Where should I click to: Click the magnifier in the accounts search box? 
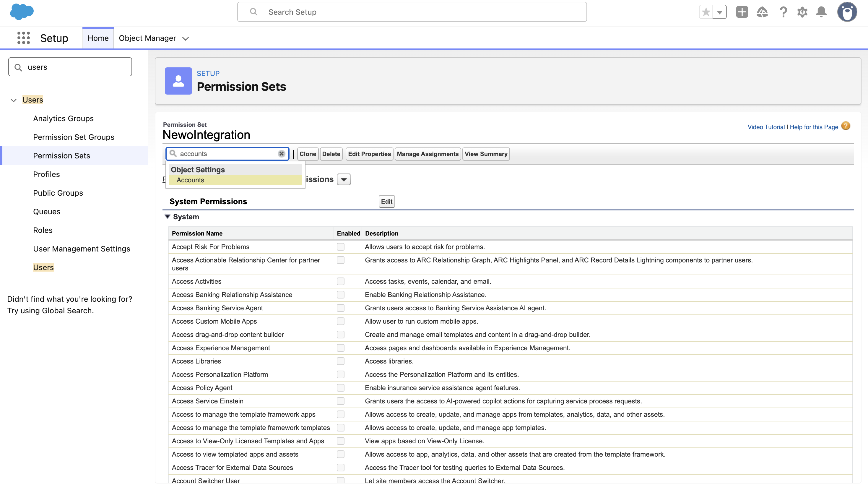click(x=173, y=153)
